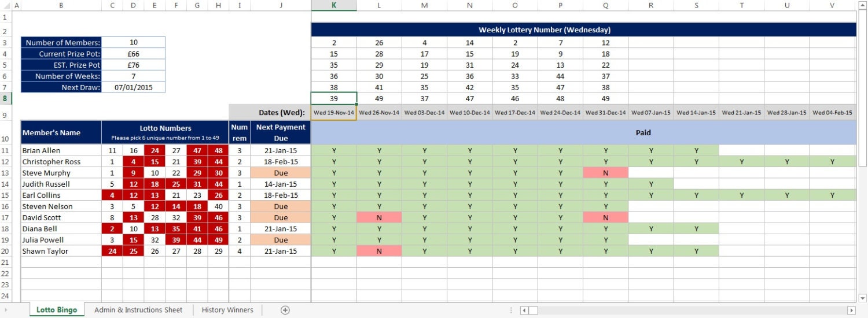The width and height of the screenshot is (868, 318).
Task: Click the horizontal scrollbar thumb
Action: pyautogui.click(x=534, y=310)
